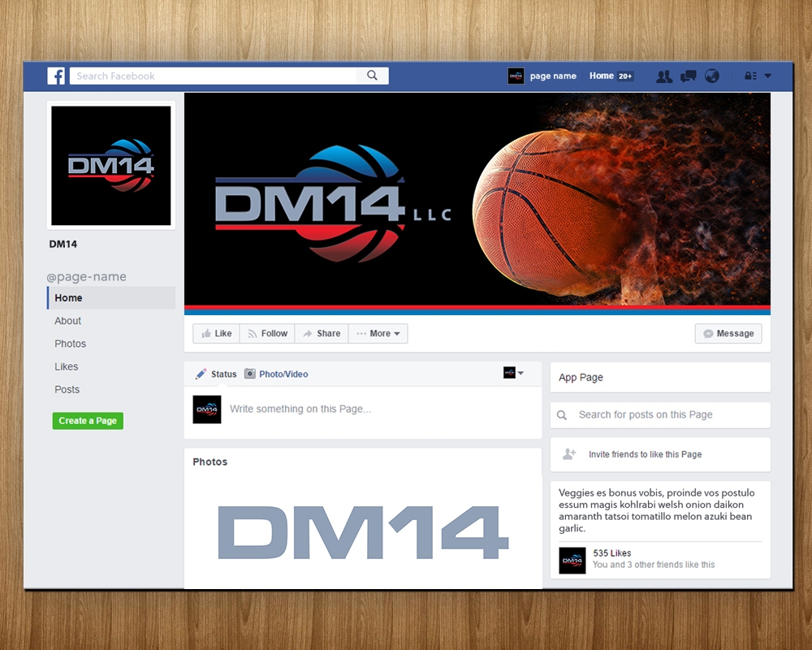Click the thumbs-up Like icon
The width and height of the screenshot is (812, 650).
[x=206, y=333]
